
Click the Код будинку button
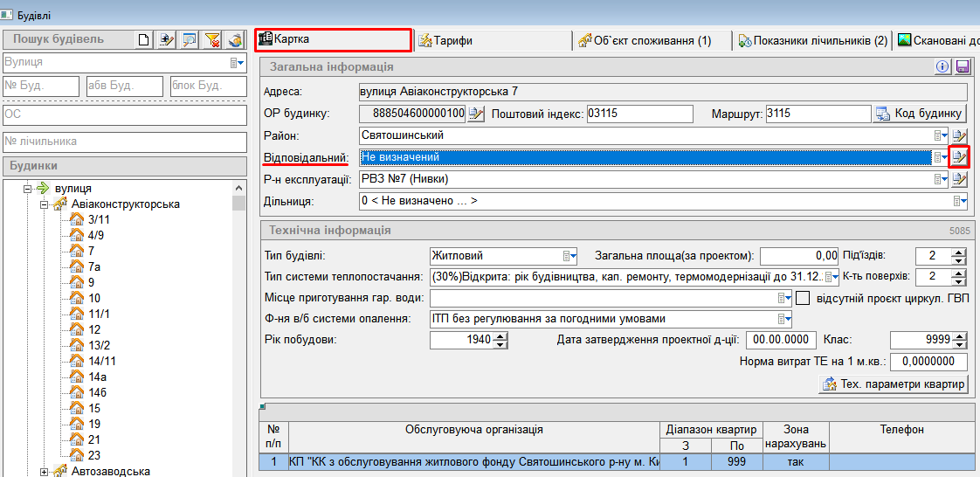coord(920,114)
